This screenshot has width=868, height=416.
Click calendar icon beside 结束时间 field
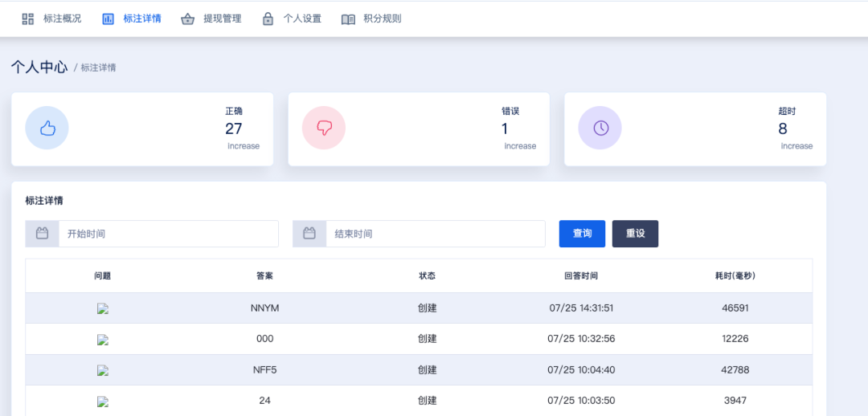[x=309, y=234]
